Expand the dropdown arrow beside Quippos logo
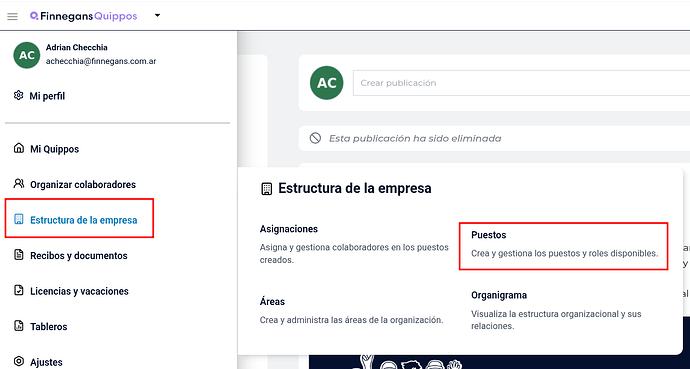Image resolution: width=690 pixels, height=369 pixels. click(x=158, y=16)
